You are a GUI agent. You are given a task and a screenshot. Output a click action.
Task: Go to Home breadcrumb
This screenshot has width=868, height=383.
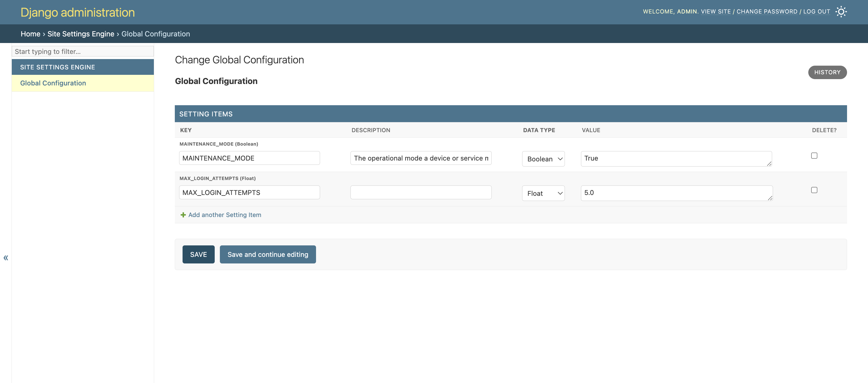point(30,34)
